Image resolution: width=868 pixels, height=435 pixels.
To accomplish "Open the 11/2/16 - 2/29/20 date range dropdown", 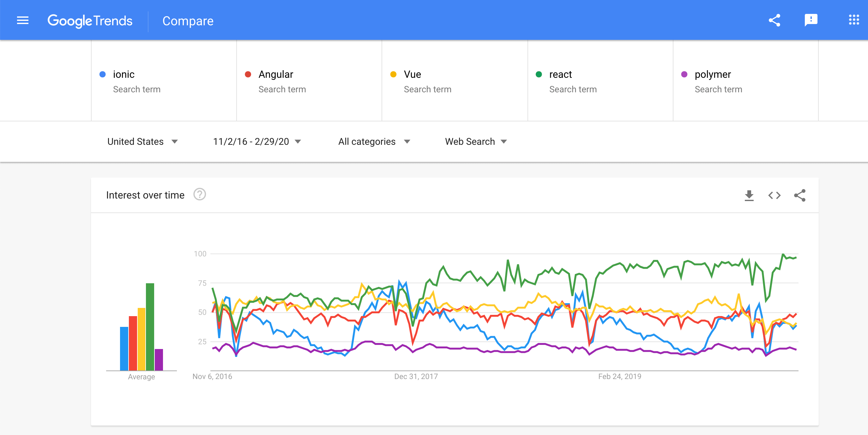I will click(x=257, y=142).
